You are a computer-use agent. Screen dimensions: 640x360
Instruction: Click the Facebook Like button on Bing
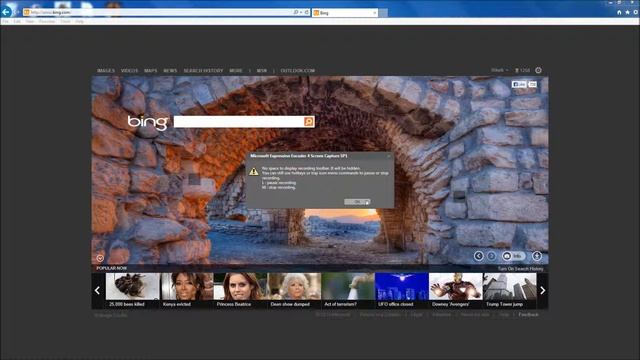click(519, 84)
